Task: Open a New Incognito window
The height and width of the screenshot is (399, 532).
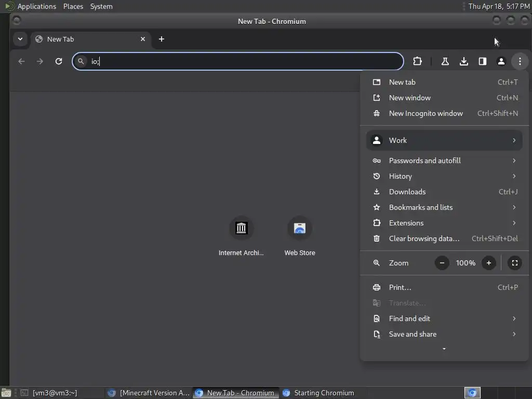Action: (x=444, y=113)
